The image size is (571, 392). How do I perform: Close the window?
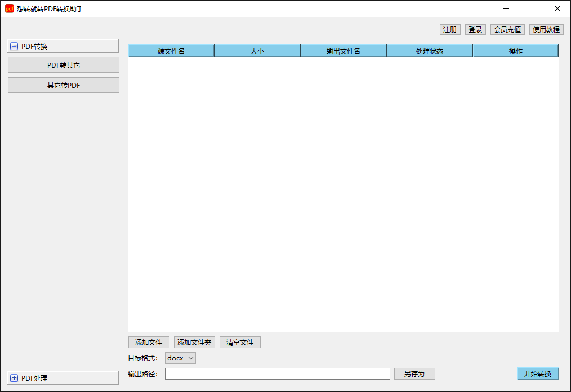coord(557,8)
